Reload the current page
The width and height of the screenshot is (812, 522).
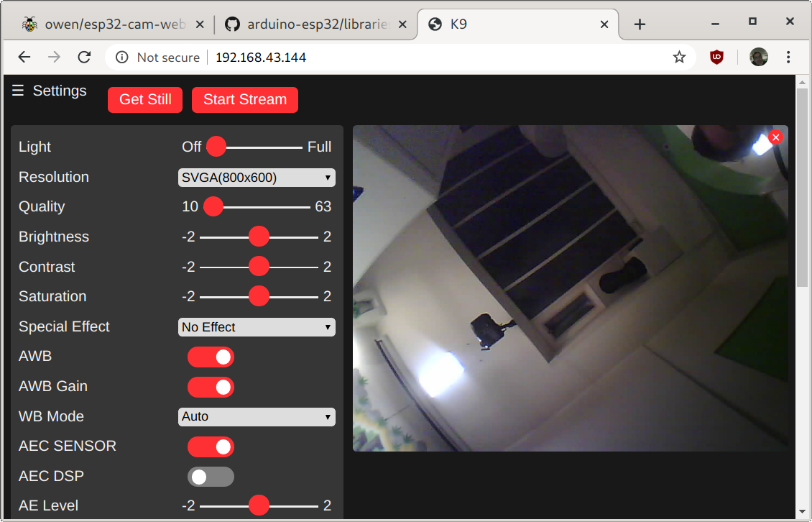84,57
